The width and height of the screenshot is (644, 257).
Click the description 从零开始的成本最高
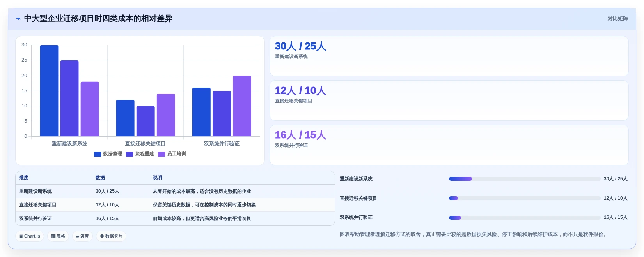point(202,191)
